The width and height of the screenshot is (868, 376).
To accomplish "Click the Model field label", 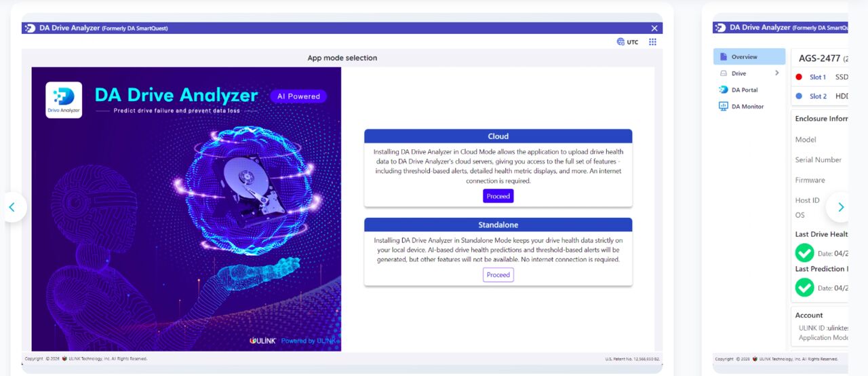I will pyautogui.click(x=806, y=140).
